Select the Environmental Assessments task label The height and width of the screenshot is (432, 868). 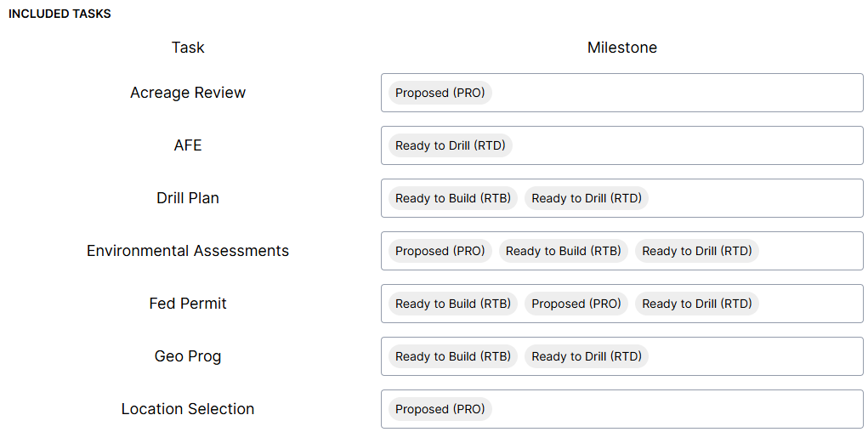188,251
